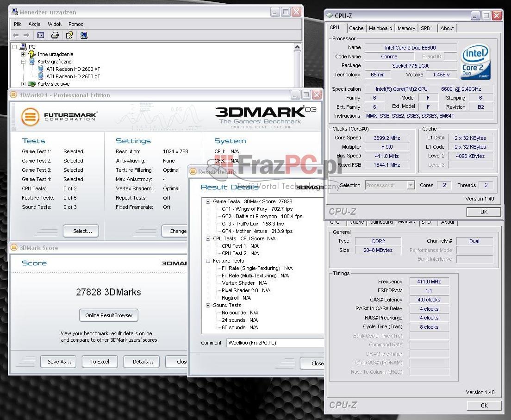Click the Inne urządzenia question mark icon
Viewport: 511px width, 420px height.
pos(31,54)
